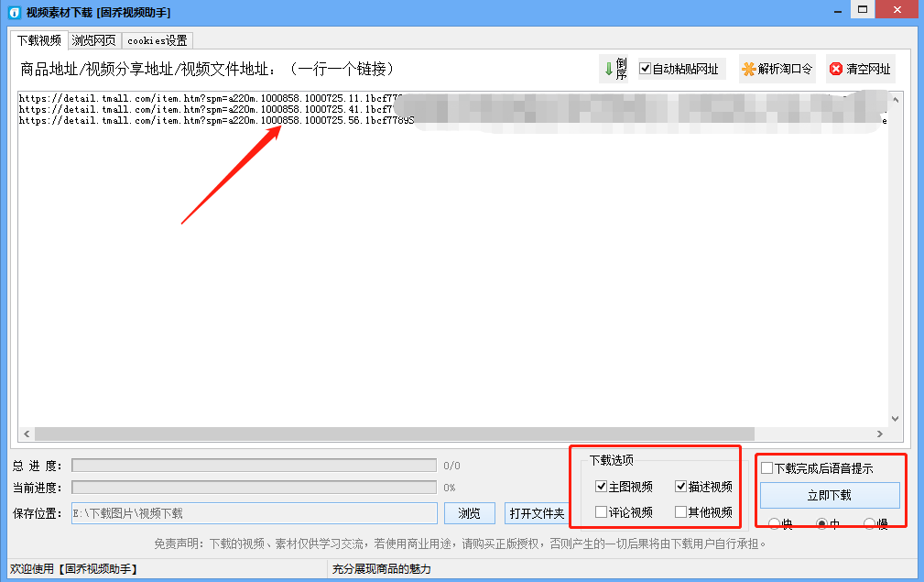Viewport: 924px width, 582px height.
Task: Toggle 下载完成后语音提示 checkbox
Action: coord(766,468)
